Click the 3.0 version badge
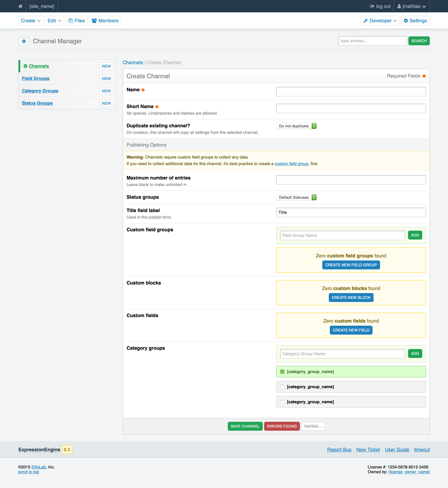The width and height of the screenshot is (448, 488). [67, 450]
